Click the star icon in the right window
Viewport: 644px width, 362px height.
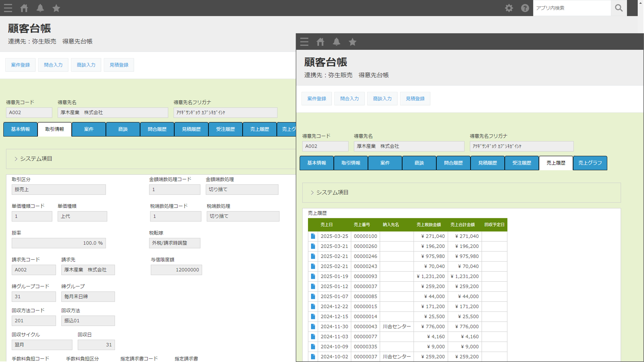click(353, 42)
